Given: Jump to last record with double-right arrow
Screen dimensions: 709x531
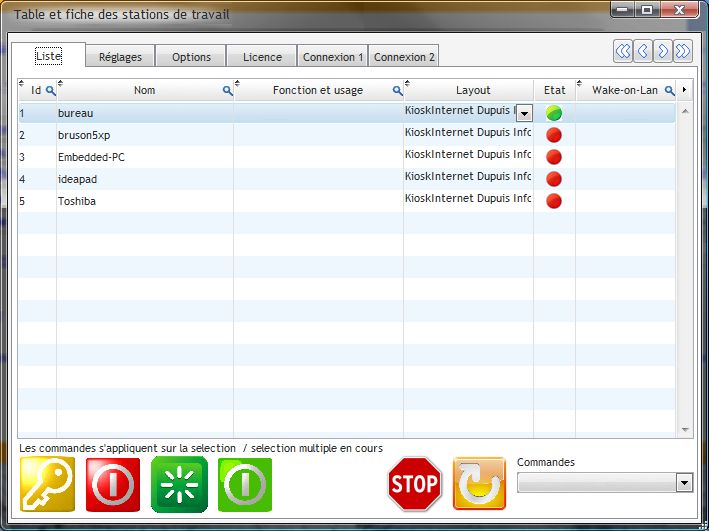Looking at the screenshot, I should [683, 51].
